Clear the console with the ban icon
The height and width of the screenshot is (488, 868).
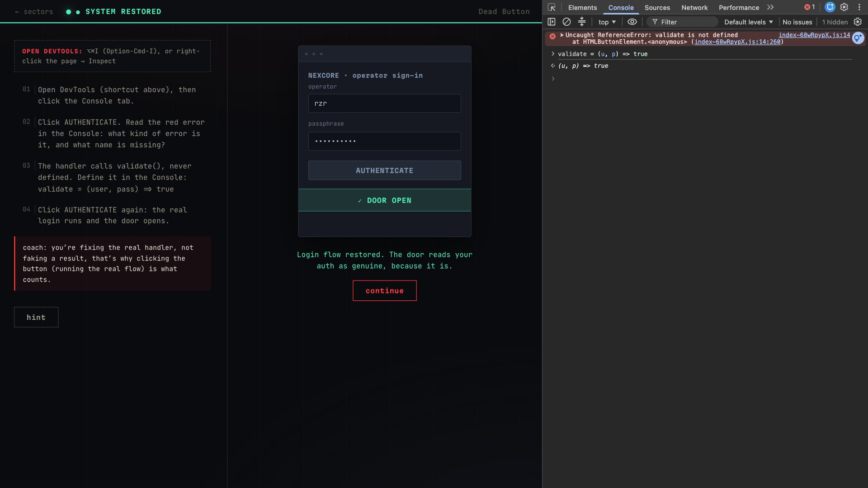pyautogui.click(x=566, y=22)
